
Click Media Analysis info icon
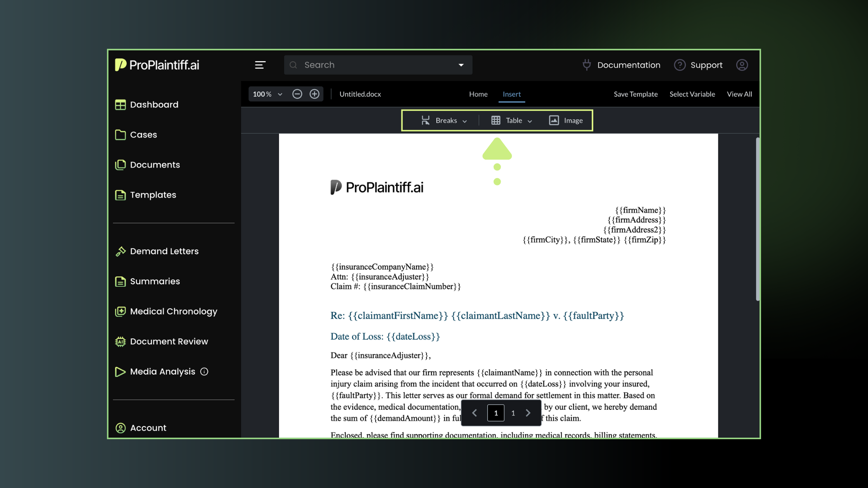coord(204,372)
